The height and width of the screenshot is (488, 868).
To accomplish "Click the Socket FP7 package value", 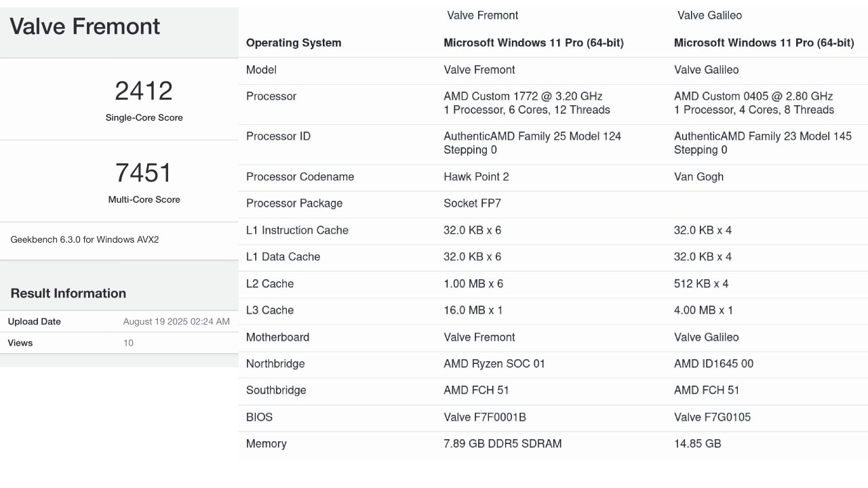I will pos(472,203).
